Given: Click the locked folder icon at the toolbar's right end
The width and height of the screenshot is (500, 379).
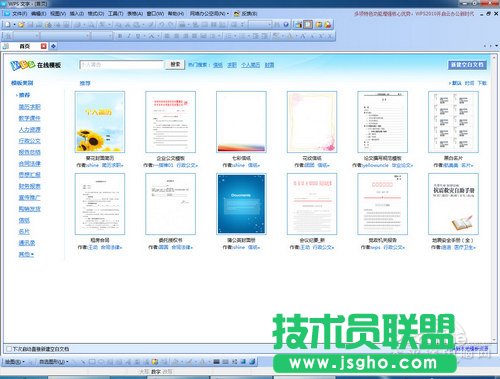Looking at the screenshot, I should [x=328, y=25].
